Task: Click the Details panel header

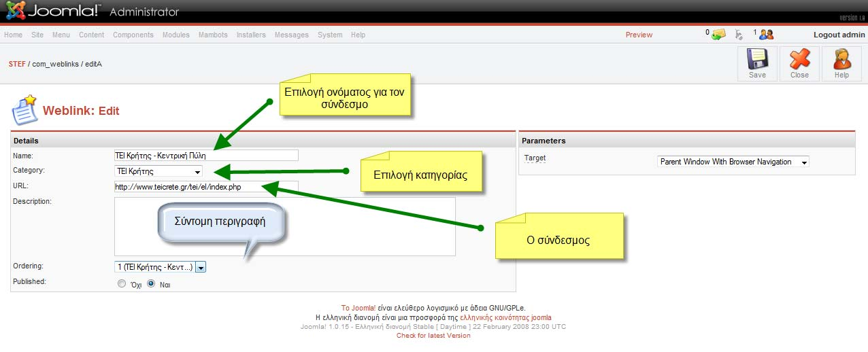Action: point(263,141)
